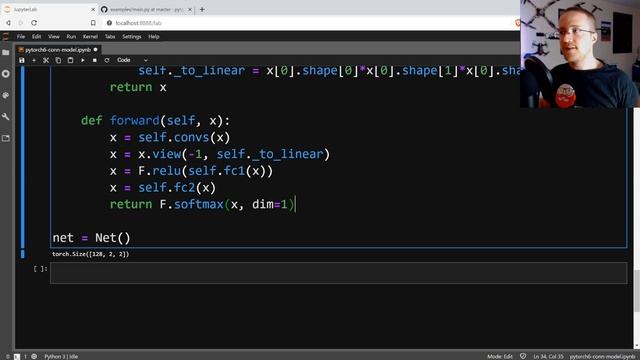Click the kernel settings icon in status bar
Screen dimensions: 640x360
(34, 356)
